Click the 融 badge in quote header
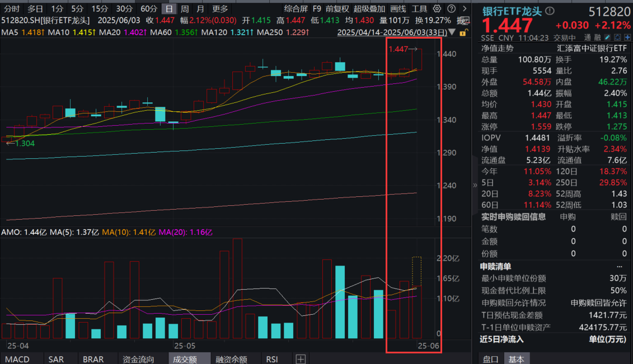This screenshot has width=633, height=364. pyautogui.click(x=598, y=37)
